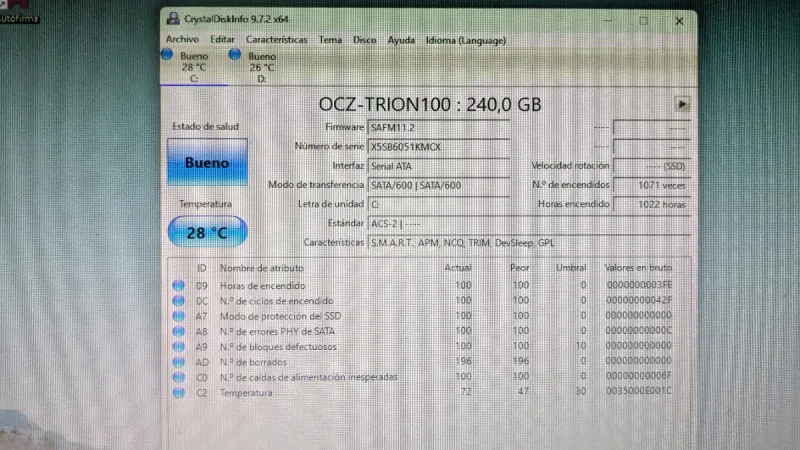This screenshot has height=450, width=800.
Task: Click the next disk arrow button
Action: click(682, 105)
